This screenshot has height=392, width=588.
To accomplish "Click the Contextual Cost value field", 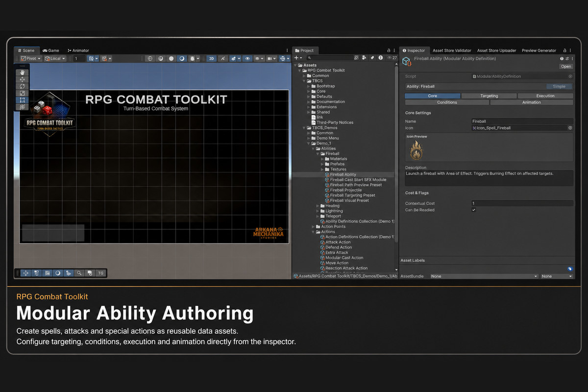I will pyautogui.click(x=522, y=203).
